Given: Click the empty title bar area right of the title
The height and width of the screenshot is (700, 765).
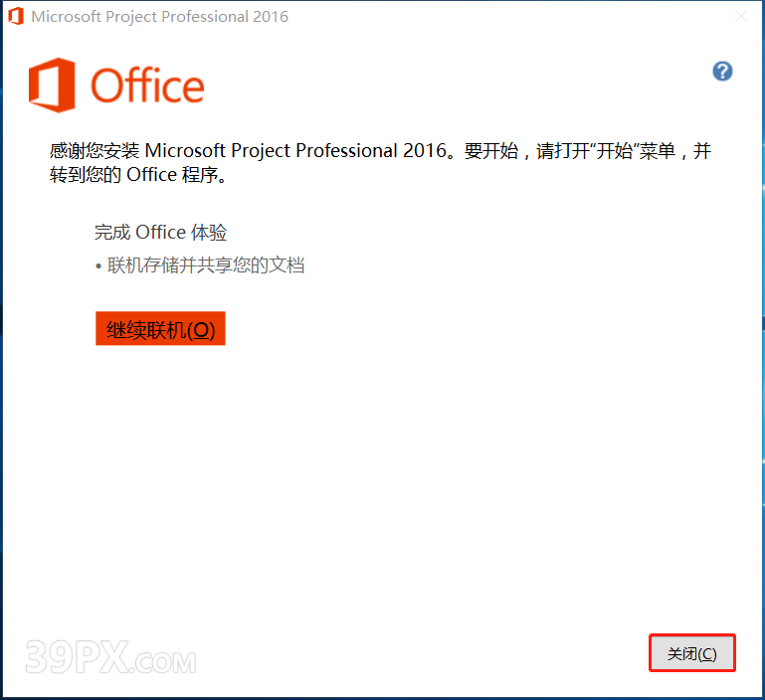Looking at the screenshot, I should coord(507,17).
